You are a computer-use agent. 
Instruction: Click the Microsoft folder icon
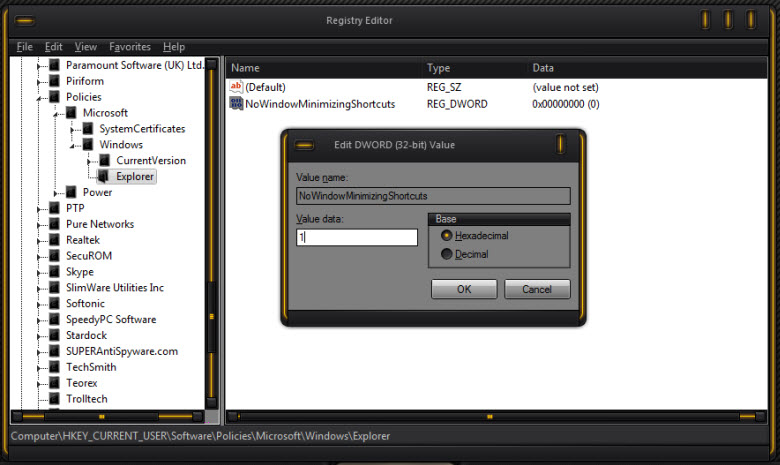pyautogui.click(x=71, y=113)
